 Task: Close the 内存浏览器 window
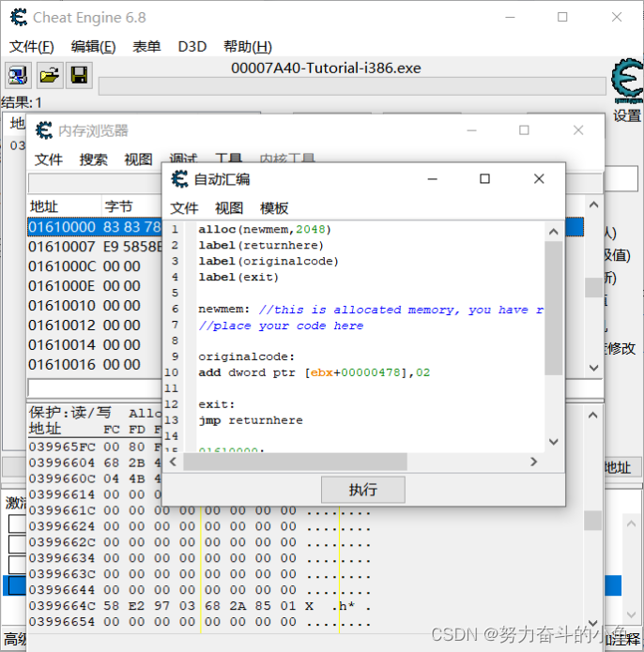(578, 130)
